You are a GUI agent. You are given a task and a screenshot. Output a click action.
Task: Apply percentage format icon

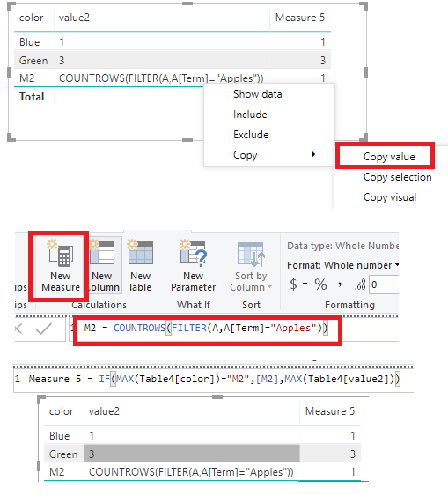320,284
